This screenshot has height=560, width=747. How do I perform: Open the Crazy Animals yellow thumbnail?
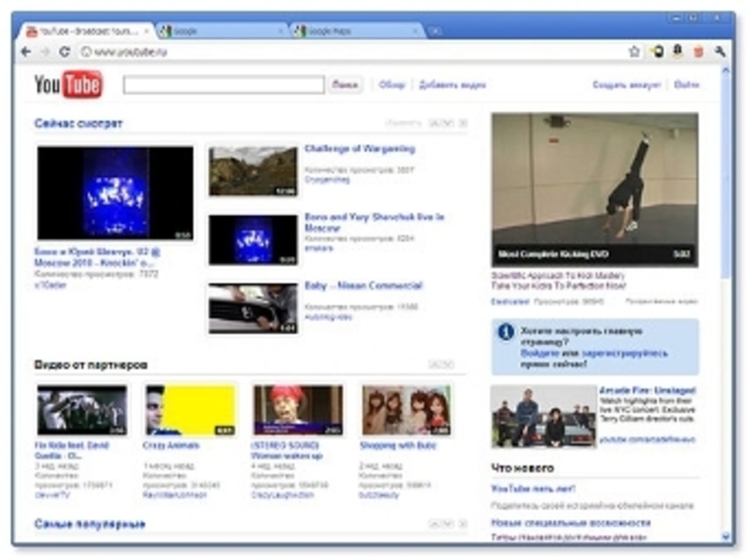pos(190,410)
